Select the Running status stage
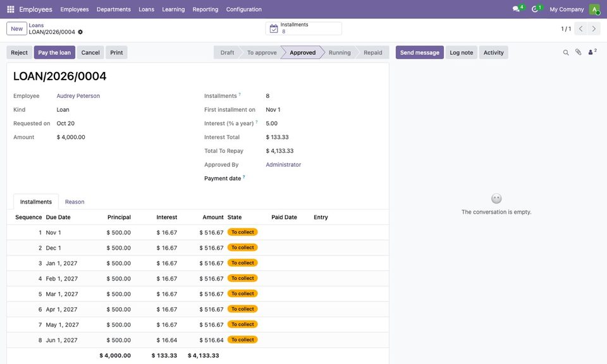The image size is (607, 364). pos(340,52)
